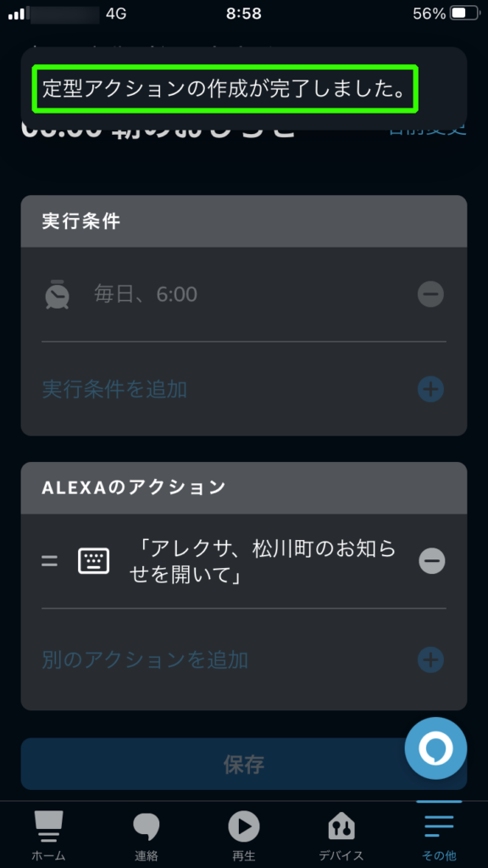The image size is (488, 868).
Task: Open the ホーム tab
Action: coord(48,836)
